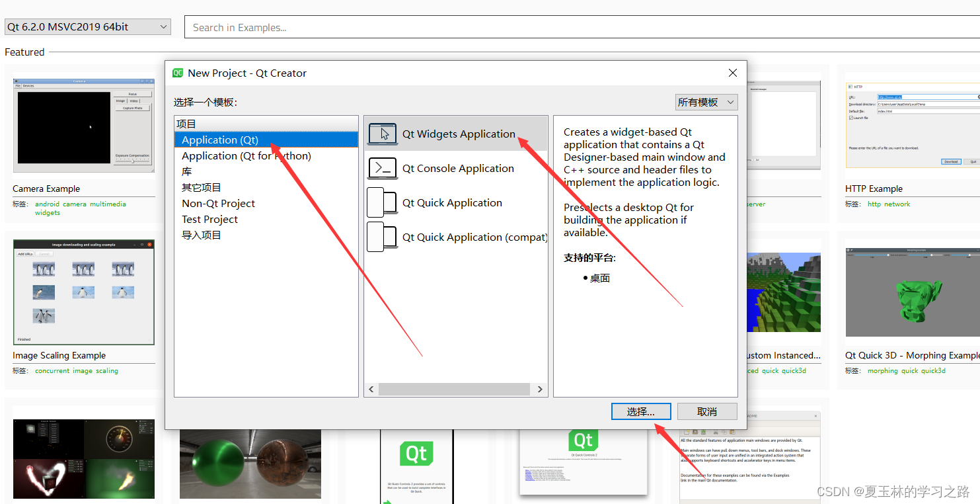Viewport: 980px width, 504px height.
Task: Click the 取消 button
Action: coord(707,411)
